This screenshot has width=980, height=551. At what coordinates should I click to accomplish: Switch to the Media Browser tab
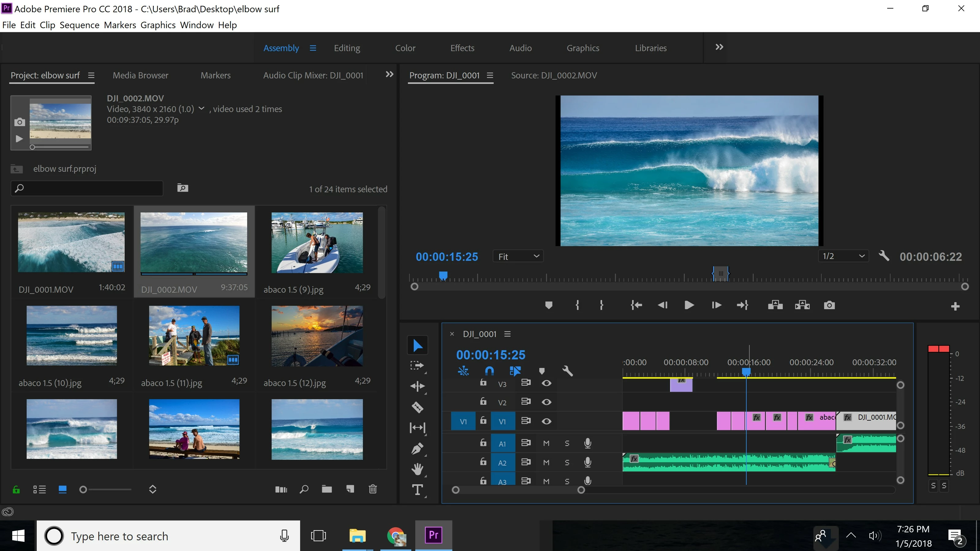(x=140, y=75)
